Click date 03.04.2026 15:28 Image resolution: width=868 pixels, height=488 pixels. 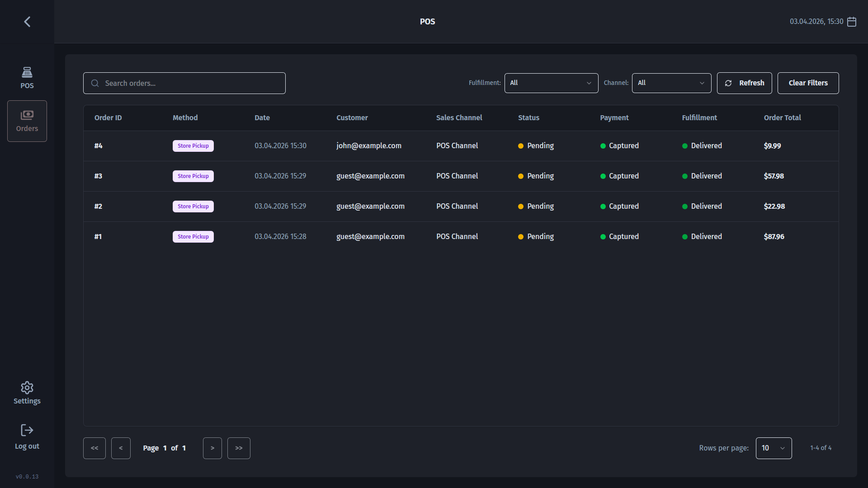(280, 237)
